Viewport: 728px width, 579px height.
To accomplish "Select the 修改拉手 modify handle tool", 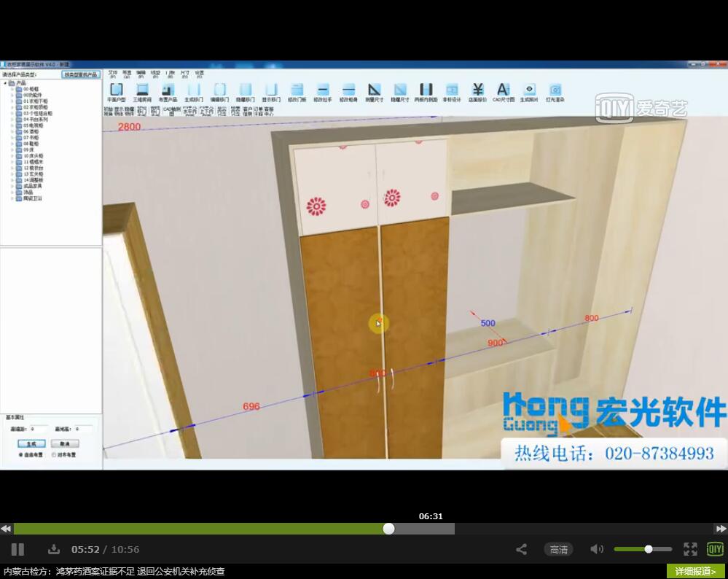I will [323, 92].
